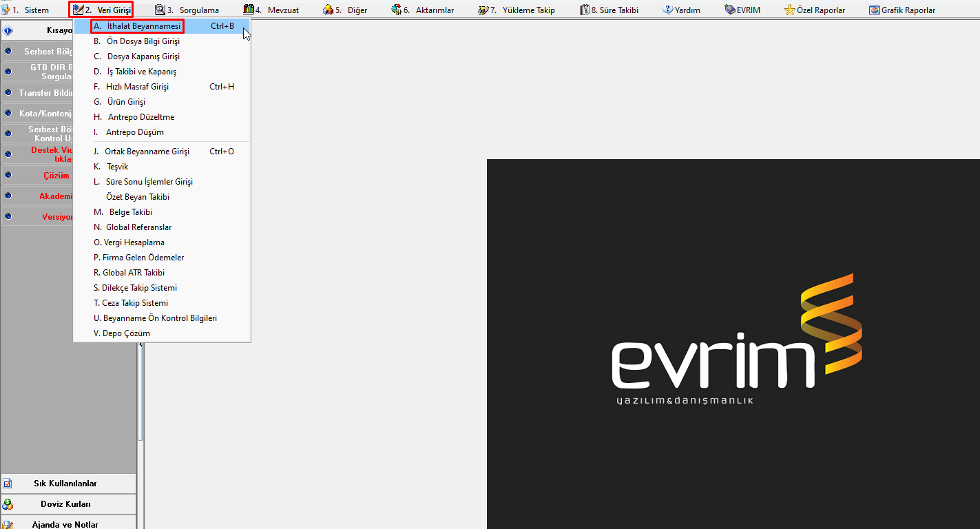Open the GTB DIR Sorgulama shortcut

point(38,72)
